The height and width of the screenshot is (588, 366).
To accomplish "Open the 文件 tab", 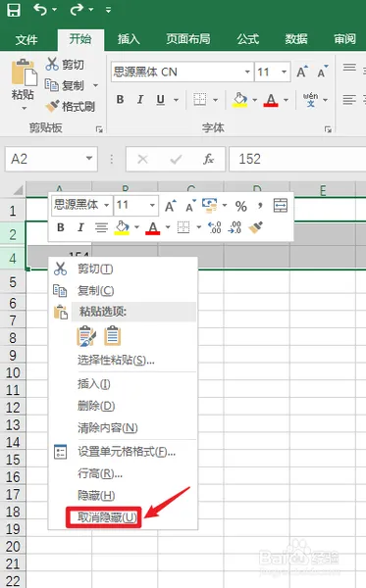I will 26,39.
